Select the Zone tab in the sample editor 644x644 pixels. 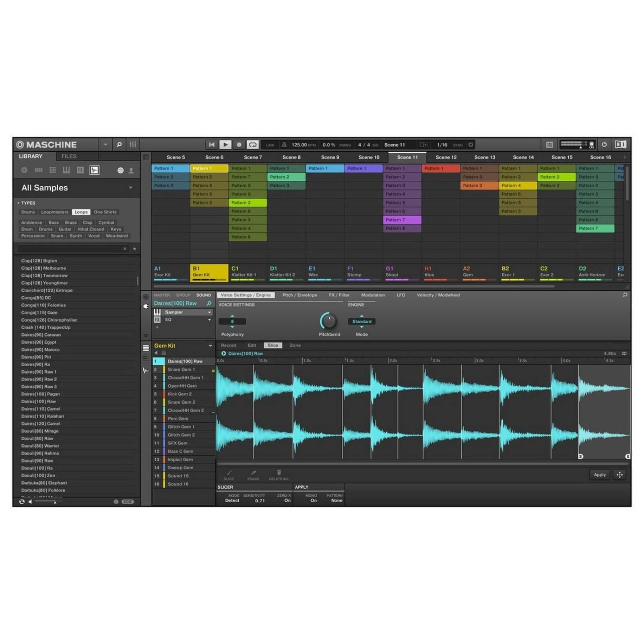[295, 345]
